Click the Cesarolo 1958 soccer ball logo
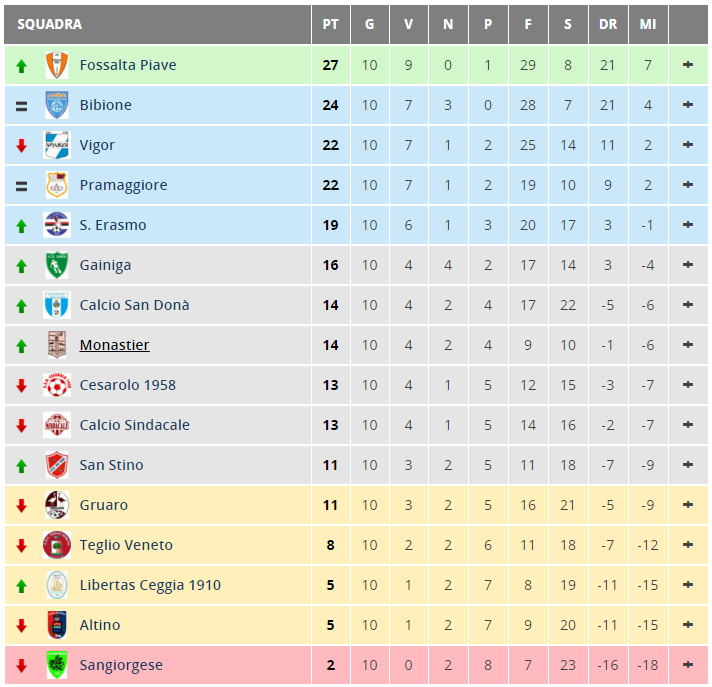The image size is (712, 687). (57, 385)
